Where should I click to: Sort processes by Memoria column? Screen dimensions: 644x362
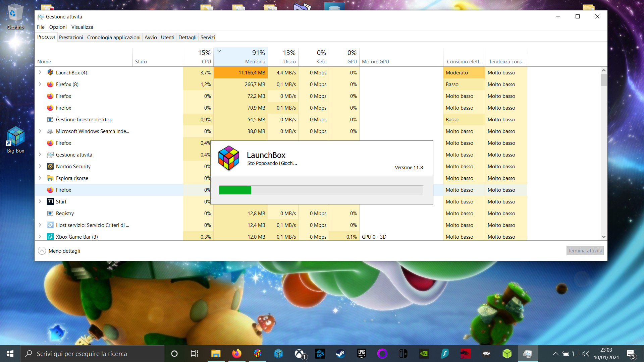240,57
